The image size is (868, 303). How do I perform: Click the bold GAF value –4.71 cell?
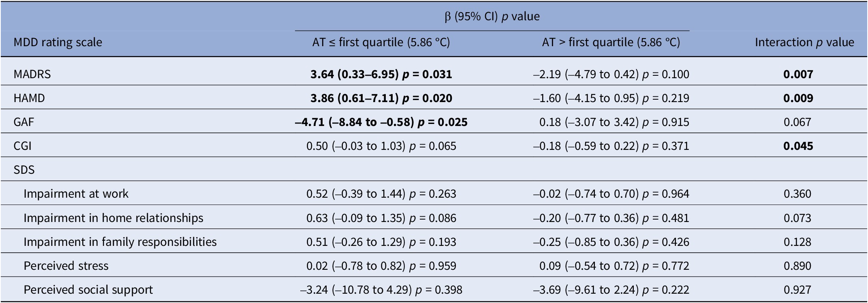(x=381, y=122)
